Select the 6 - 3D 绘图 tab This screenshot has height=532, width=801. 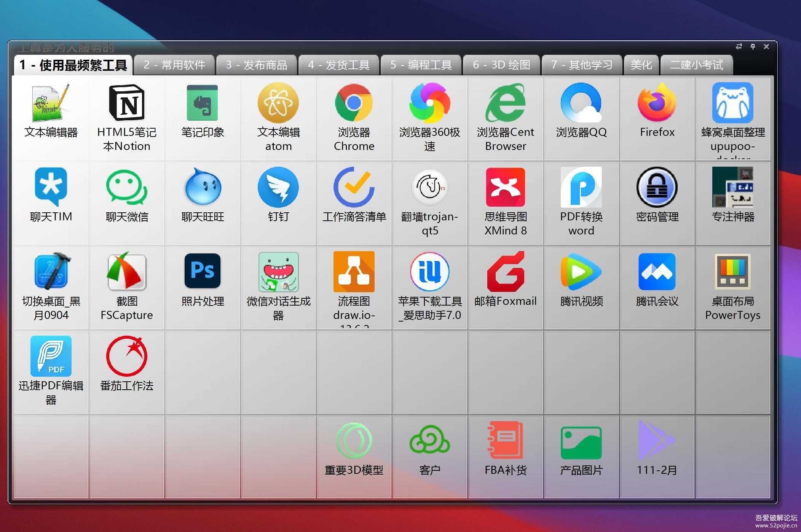point(501,65)
